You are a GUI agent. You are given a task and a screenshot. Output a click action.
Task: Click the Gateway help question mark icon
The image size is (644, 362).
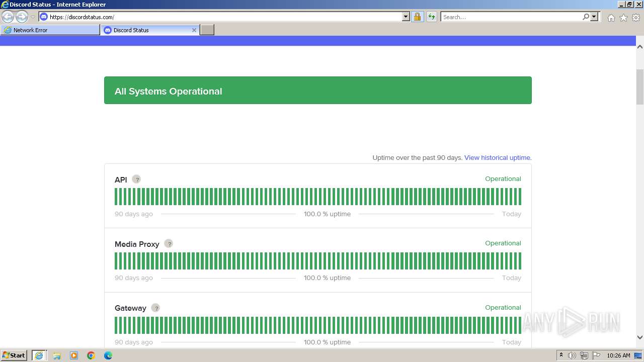click(x=155, y=308)
